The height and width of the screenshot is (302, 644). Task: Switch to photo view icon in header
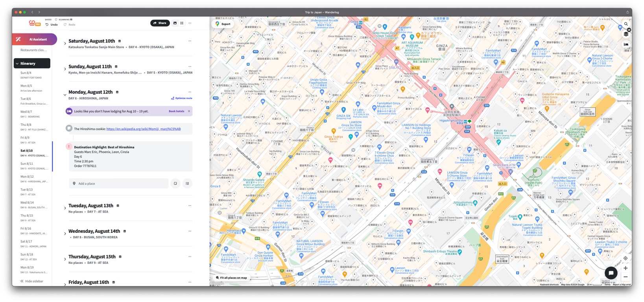pos(175,23)
